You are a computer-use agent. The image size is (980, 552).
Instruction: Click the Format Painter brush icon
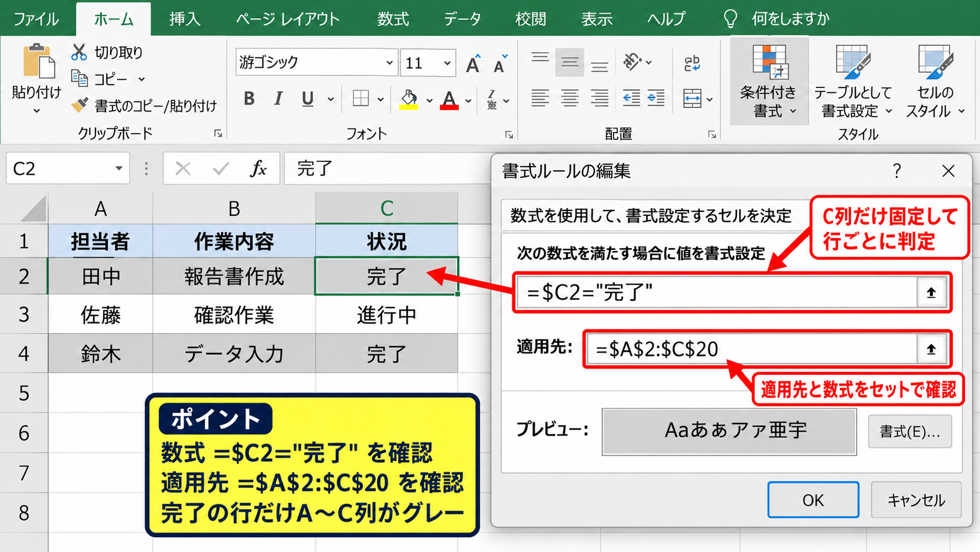tap(80, 105)
